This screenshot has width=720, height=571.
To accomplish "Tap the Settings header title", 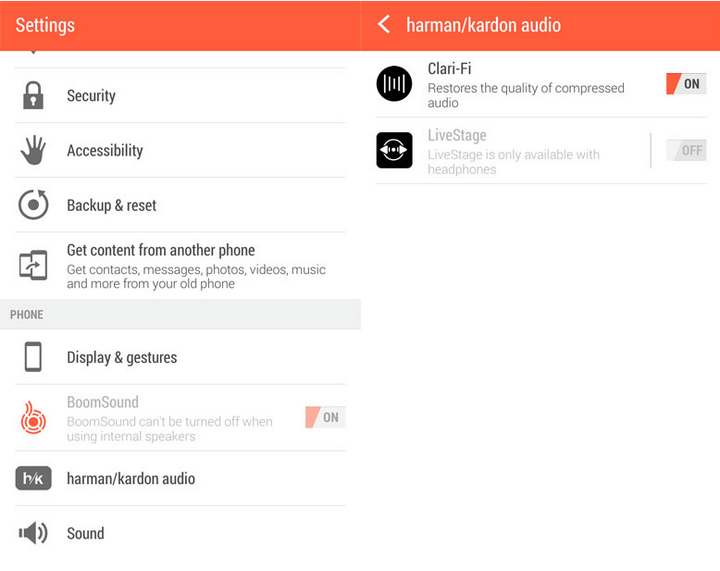I will click(x=45, y=25).
